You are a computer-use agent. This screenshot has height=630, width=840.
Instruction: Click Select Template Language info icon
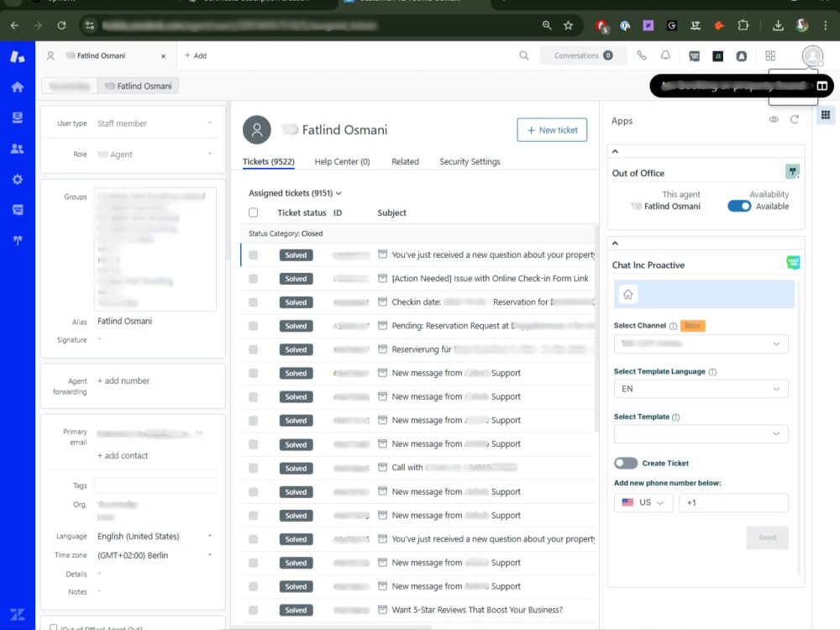pyautogui.click(x=712, y=372)
